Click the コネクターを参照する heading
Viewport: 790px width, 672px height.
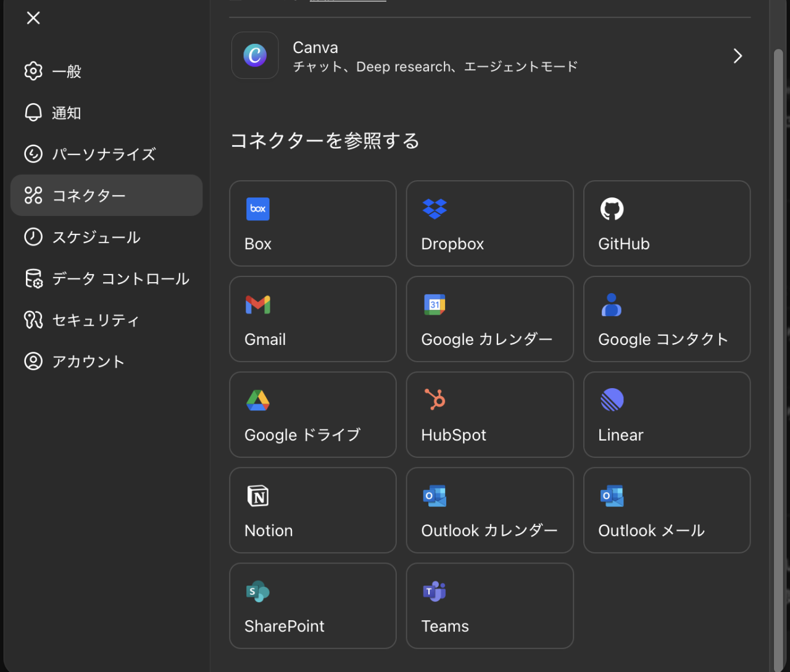tap(325, 141)
